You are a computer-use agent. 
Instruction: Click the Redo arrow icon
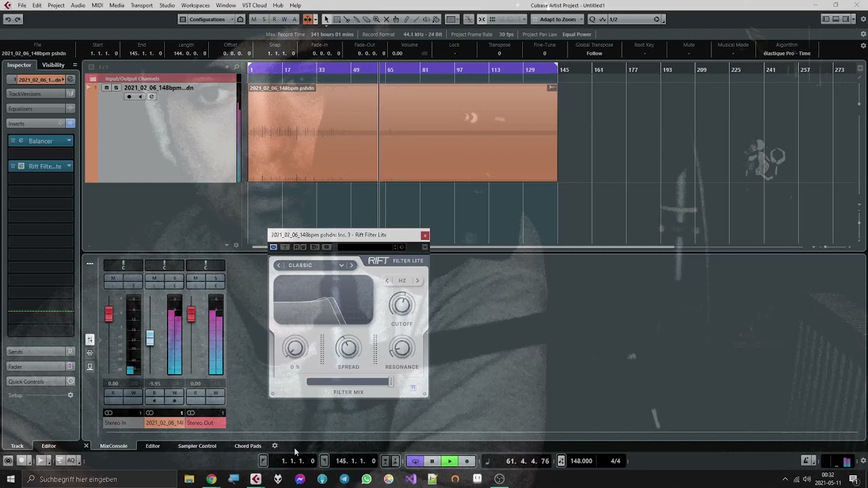tap(18, 19)
